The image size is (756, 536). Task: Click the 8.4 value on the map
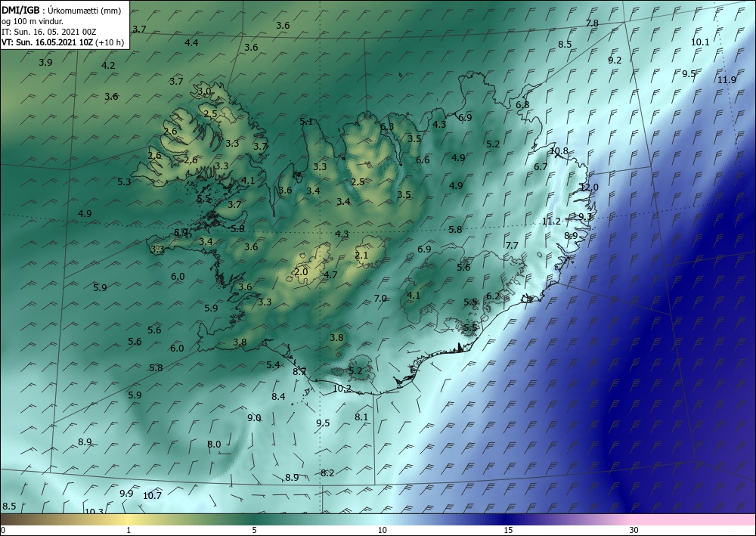[x=279, y=397]
